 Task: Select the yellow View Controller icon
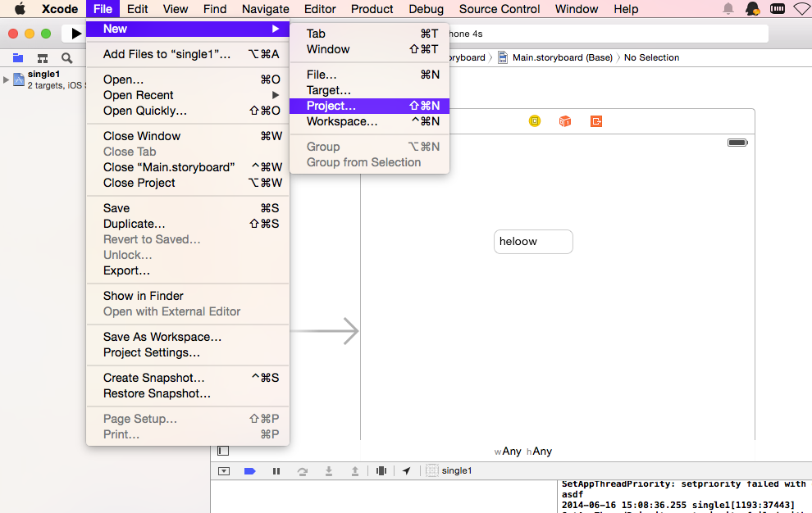click(x=535, y=121)
